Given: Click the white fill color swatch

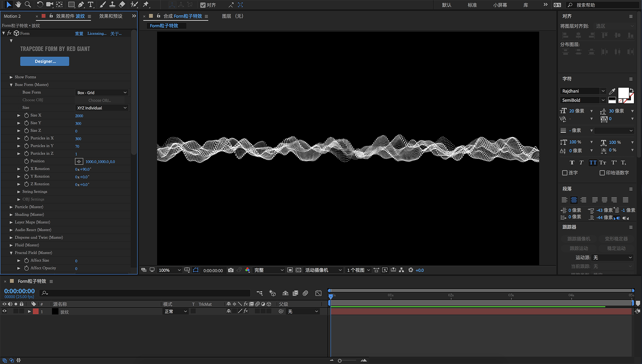Looking at the screenshot, I should pos(623,93).
